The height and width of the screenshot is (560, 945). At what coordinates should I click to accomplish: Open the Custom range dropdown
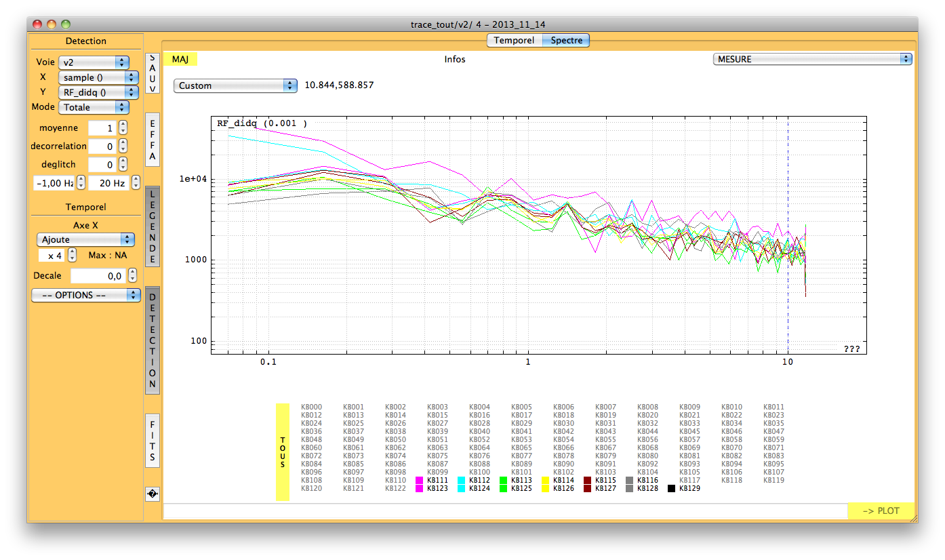pos(235,85)
